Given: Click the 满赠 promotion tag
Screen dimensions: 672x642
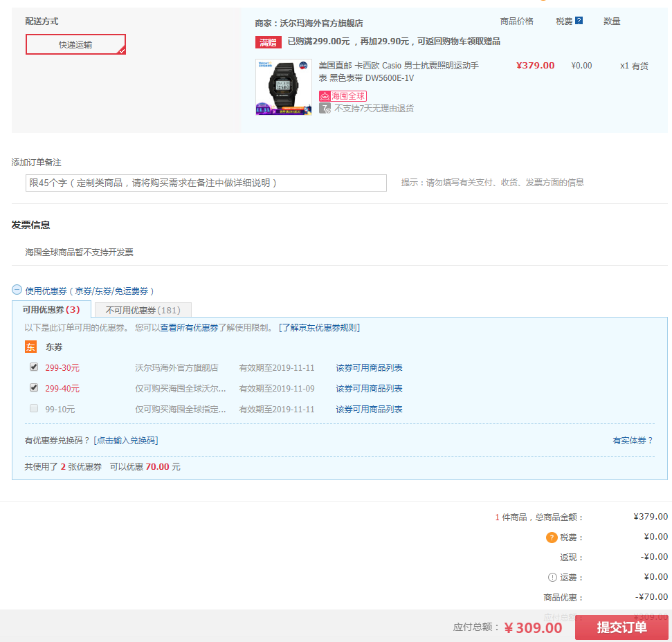Looking at the screenshot, I should coord(269,42).
